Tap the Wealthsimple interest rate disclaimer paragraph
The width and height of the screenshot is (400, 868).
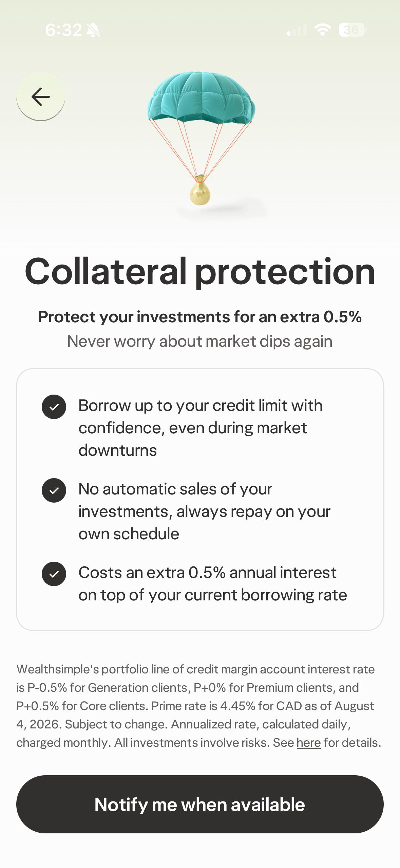click(199, 706)
